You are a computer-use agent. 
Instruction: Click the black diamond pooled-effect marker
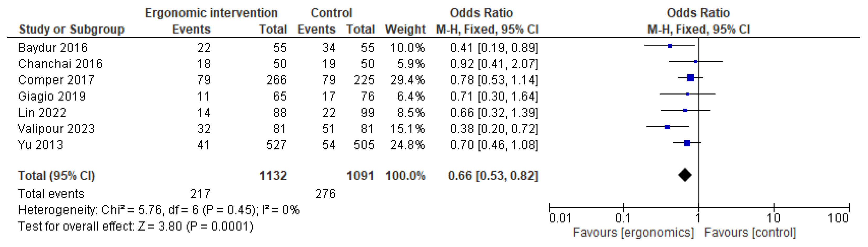[x=685, y=175]
